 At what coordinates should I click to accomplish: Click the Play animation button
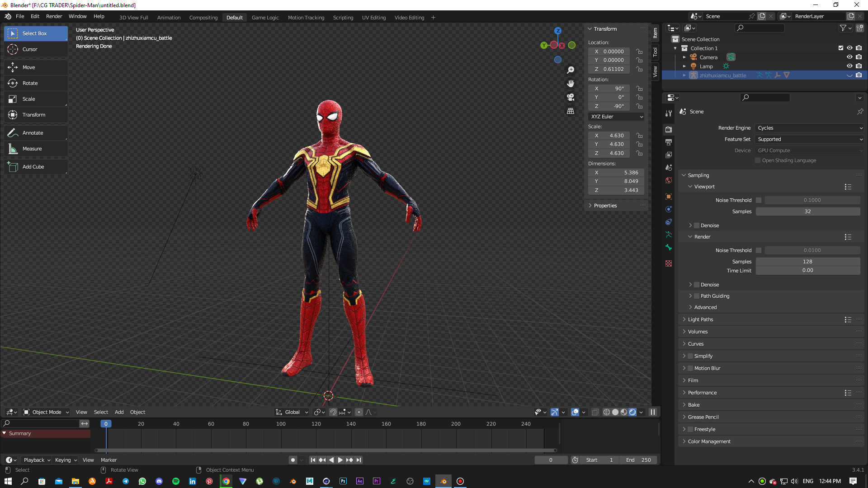(340, 460)
